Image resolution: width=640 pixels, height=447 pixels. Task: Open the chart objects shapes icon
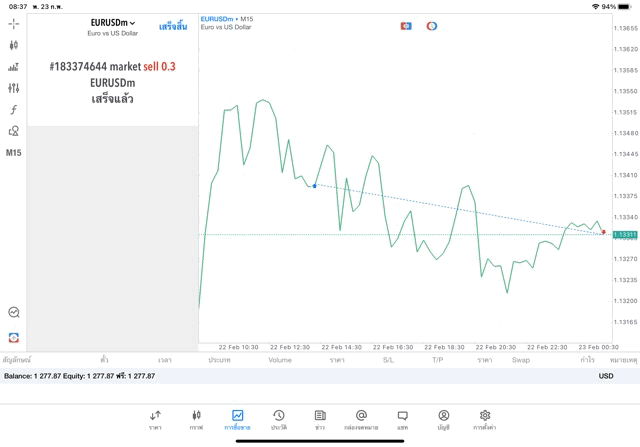pos(13,131)
